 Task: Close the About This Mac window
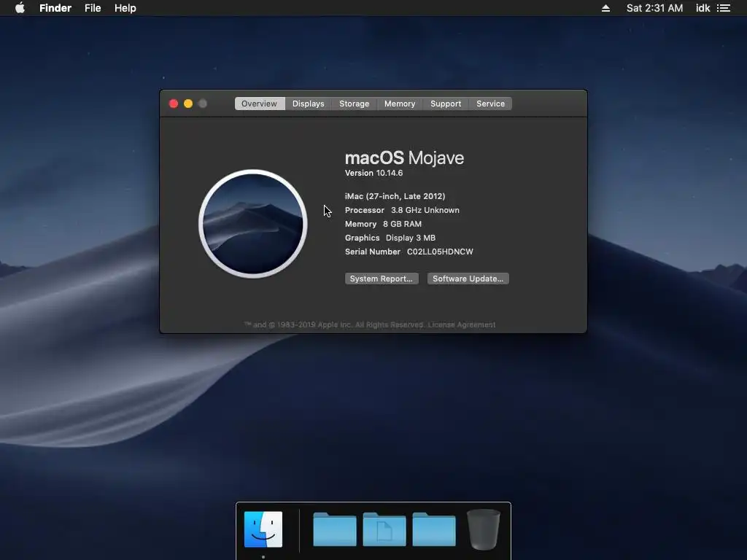[174, 104]
